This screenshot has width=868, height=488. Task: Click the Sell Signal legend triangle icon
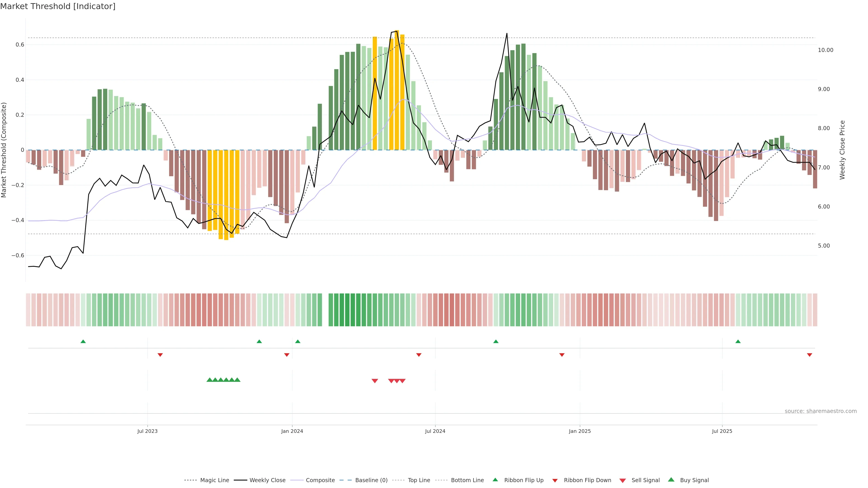coord(623,481)
